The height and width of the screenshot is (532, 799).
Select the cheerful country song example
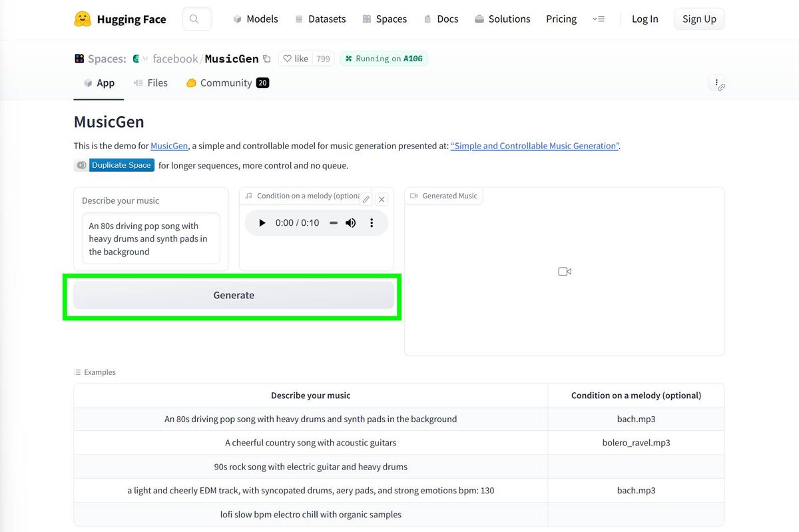(310, 443)
